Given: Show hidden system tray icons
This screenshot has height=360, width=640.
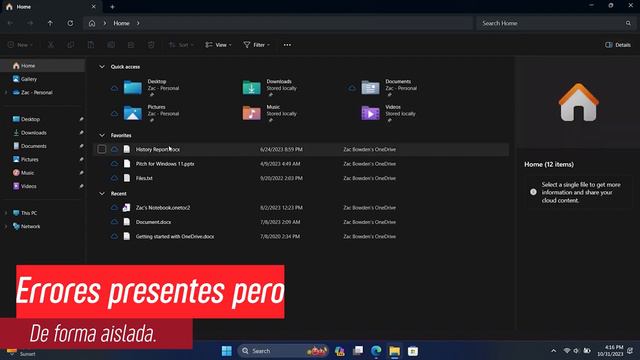Looking at the screenshot, I should [553, 351].
